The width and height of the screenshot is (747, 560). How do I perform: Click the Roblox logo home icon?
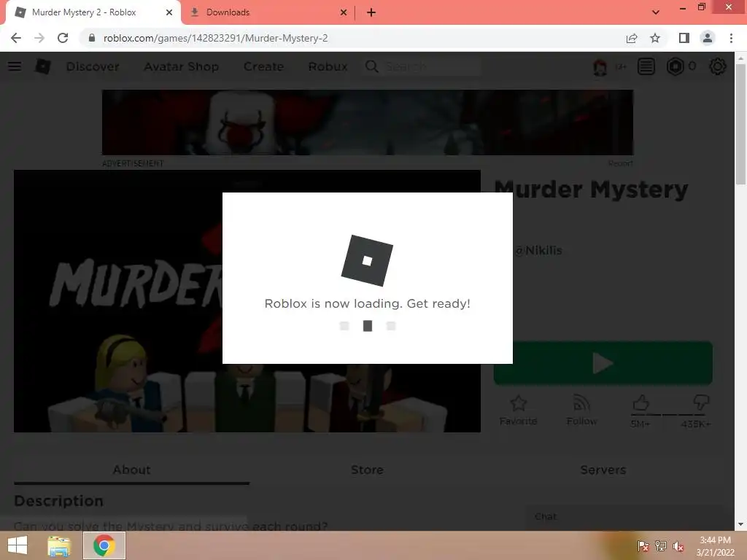(43, 66)
